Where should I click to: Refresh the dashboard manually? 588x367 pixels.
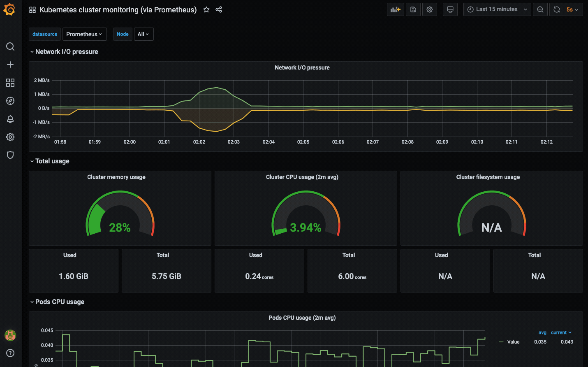[556, 9]
